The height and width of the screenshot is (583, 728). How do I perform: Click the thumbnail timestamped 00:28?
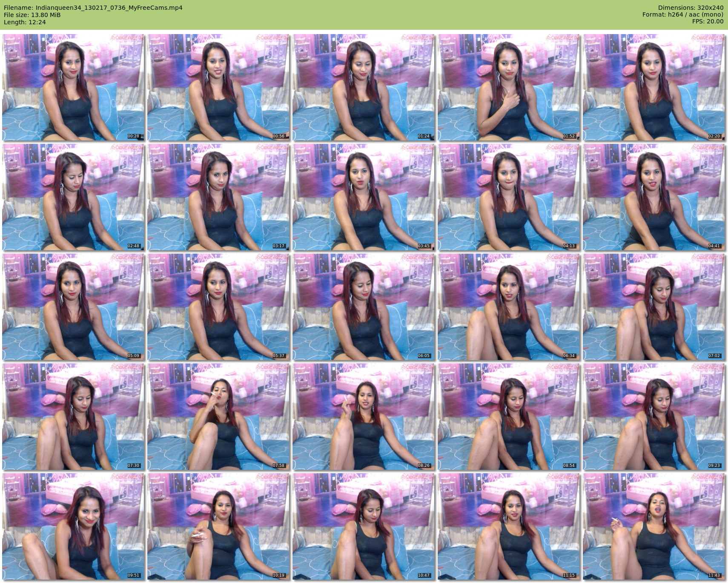[x=73, y=87]
